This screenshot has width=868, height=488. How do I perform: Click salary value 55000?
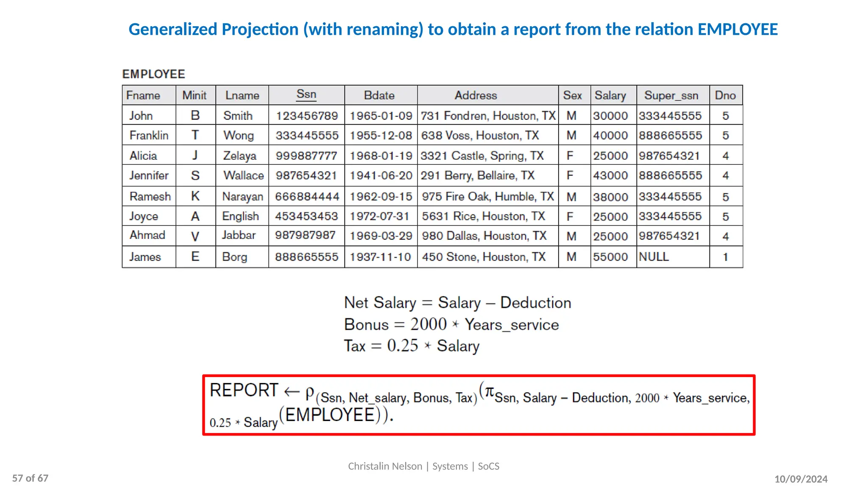click(x=610, y=257)
